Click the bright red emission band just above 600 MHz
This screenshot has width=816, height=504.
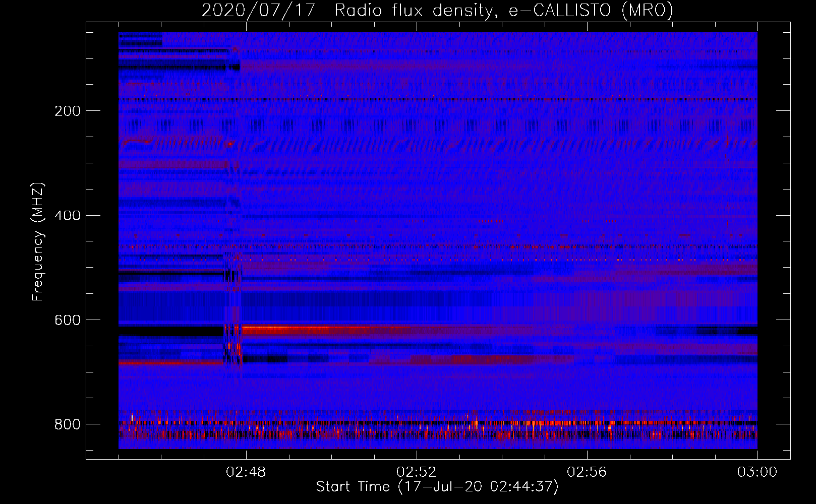click(x=328, y=331)
